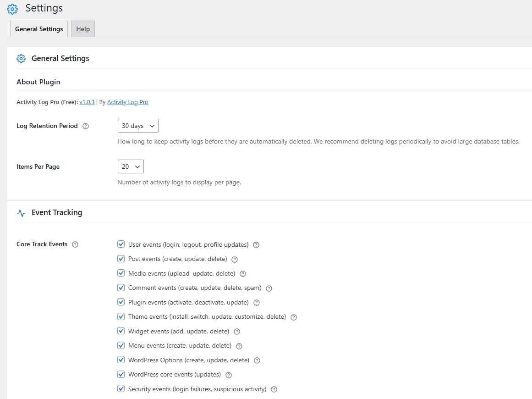Show help icon for Theme events
532x399 pixels.
(x=294, y=317)
